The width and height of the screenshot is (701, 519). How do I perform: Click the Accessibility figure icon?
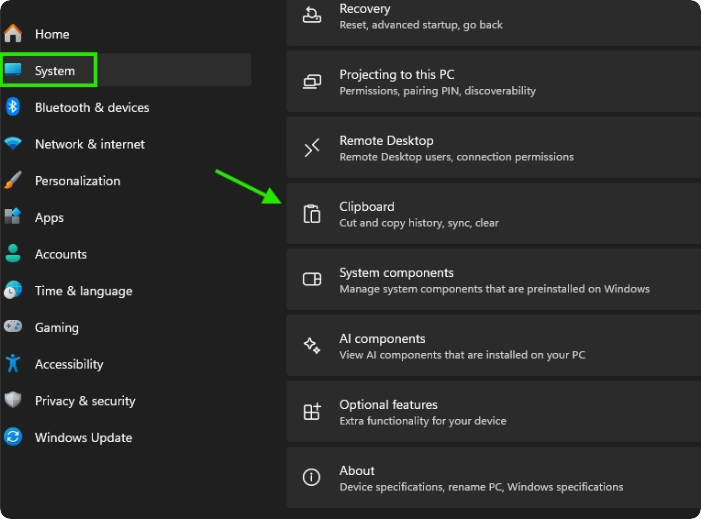(x=13, y=363)
